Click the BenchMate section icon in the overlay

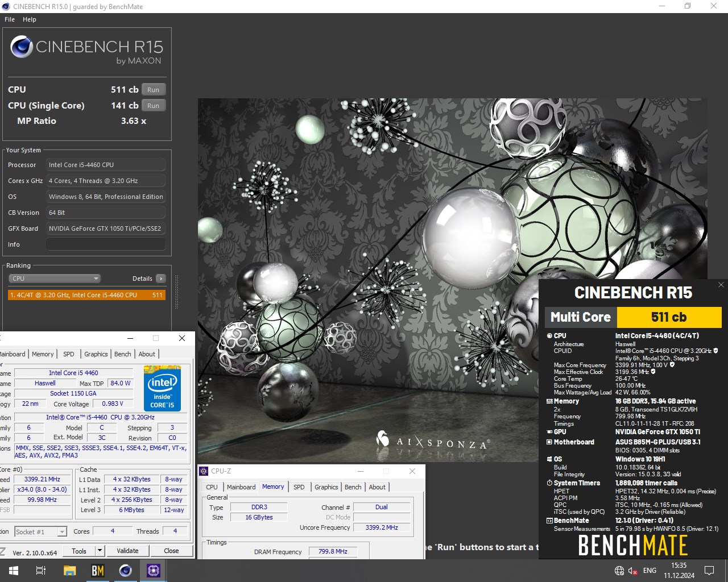click(x=549, y=521)
